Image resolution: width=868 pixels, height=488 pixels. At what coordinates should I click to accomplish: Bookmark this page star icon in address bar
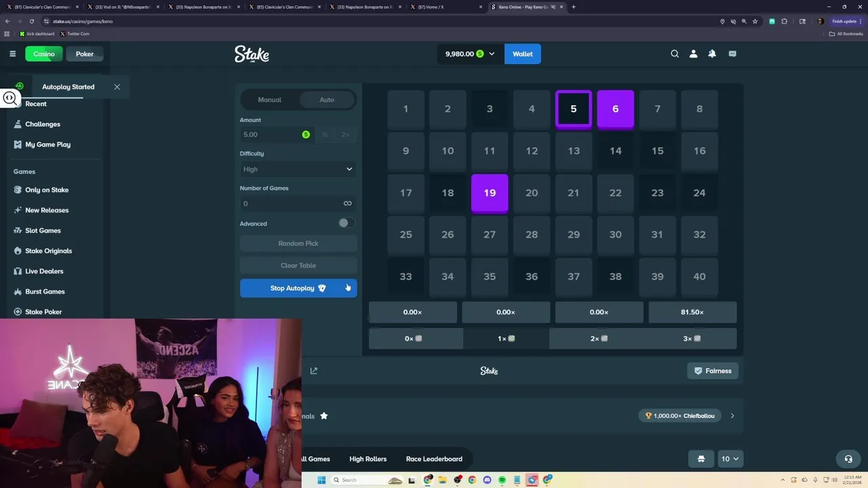coord(755,21)
